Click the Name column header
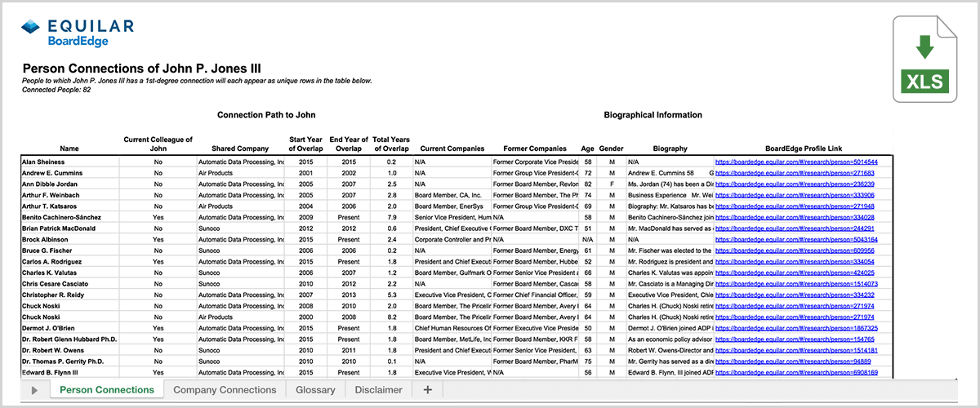 (70, 149)
